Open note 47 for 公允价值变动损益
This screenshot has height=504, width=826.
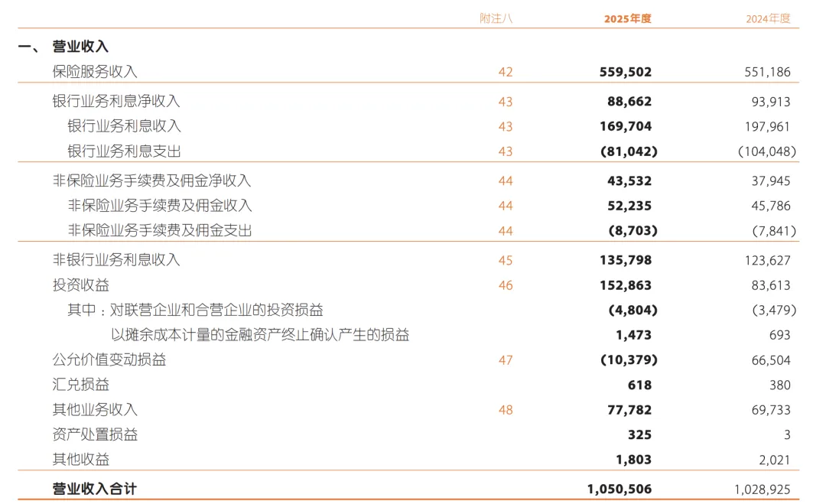[506, 360]
